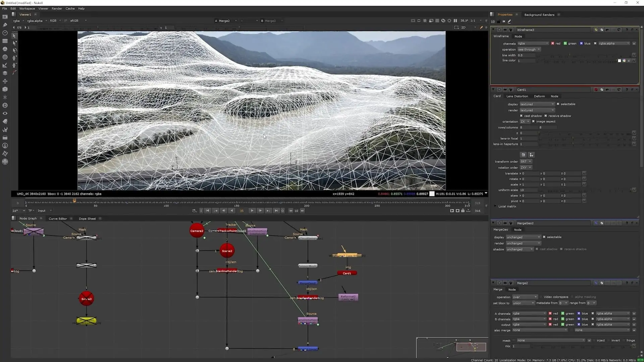Toggle the cast shadow checkbox in Card1
Image resolution: width=644 pixels, height=362 pixels.
521,116
